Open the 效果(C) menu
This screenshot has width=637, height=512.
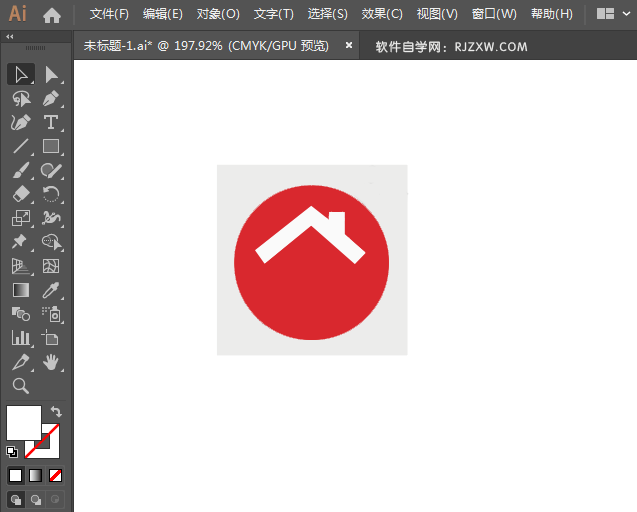tap(382, 14)
